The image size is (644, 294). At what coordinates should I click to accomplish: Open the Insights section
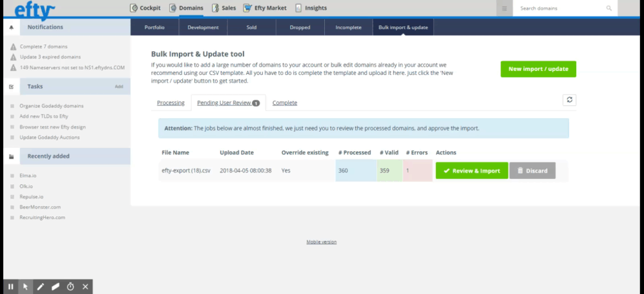click(311, 8)
